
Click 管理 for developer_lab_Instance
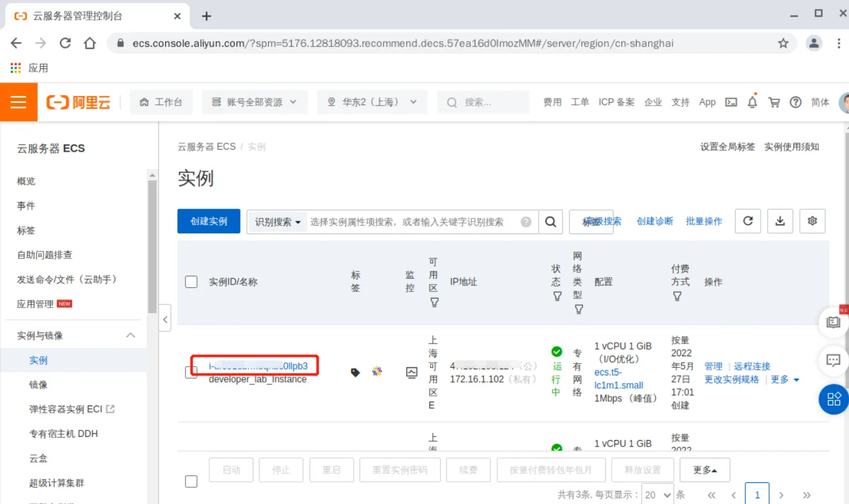pos(713,366)
